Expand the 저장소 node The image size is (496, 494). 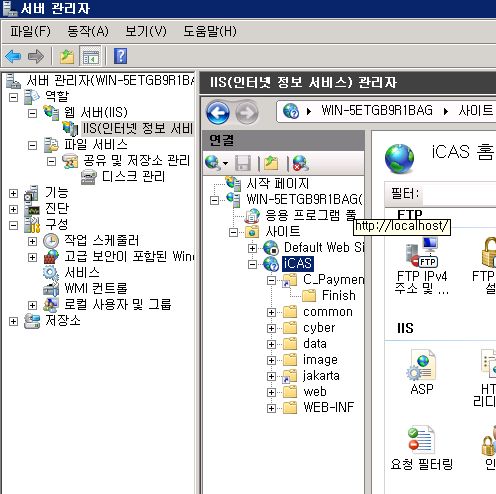point(13,321)
